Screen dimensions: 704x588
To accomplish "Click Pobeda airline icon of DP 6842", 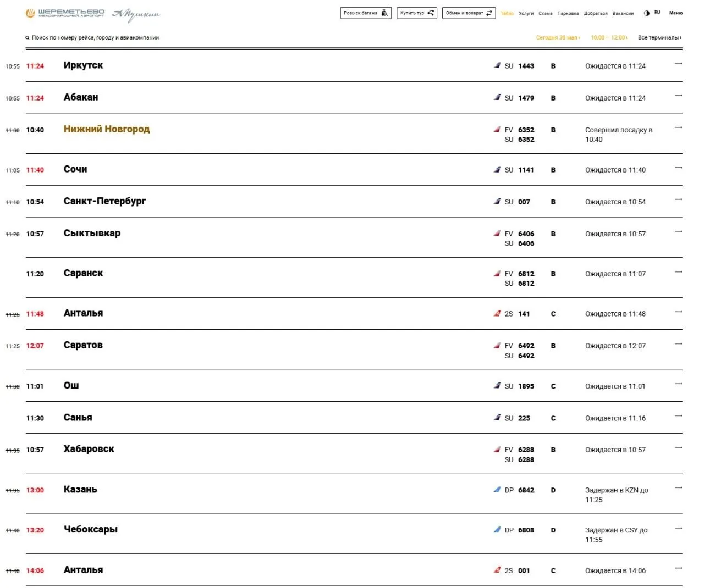I will (497, 490).
